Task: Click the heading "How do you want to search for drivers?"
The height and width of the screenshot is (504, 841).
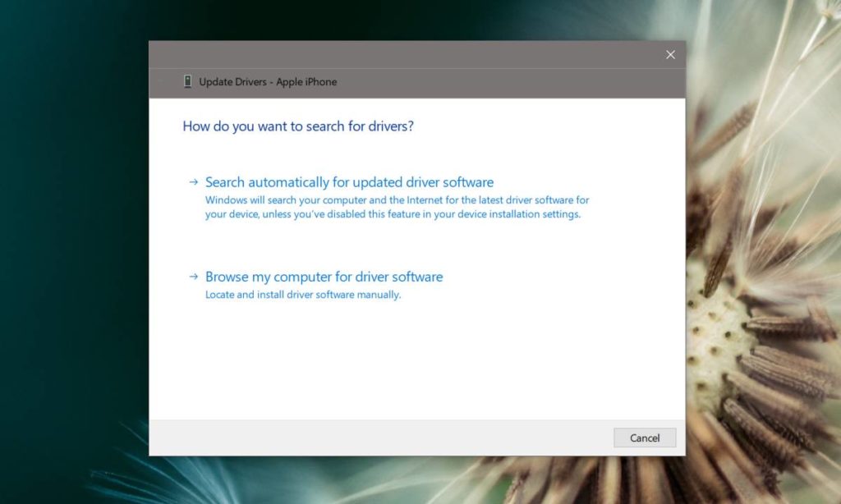Action: click(x=297, y=126)
